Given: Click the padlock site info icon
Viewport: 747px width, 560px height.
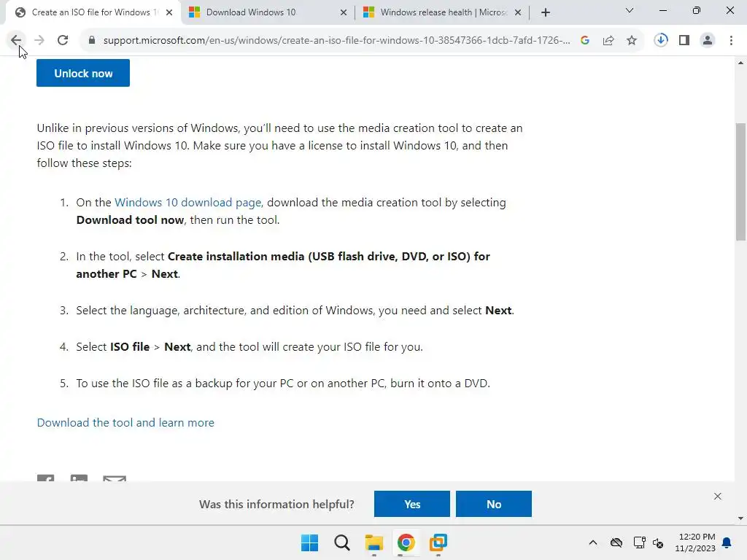Looking at the screenshot, I should click(x=92, y=40).
